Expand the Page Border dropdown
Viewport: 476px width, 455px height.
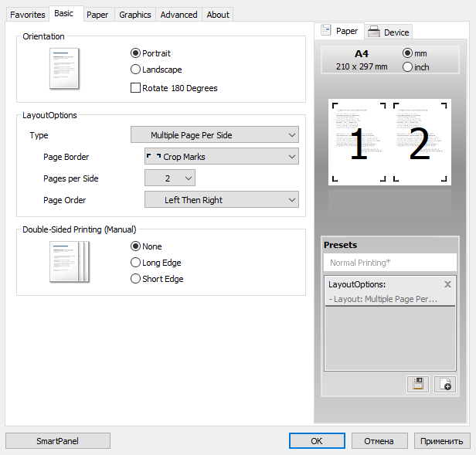[221, 157]
